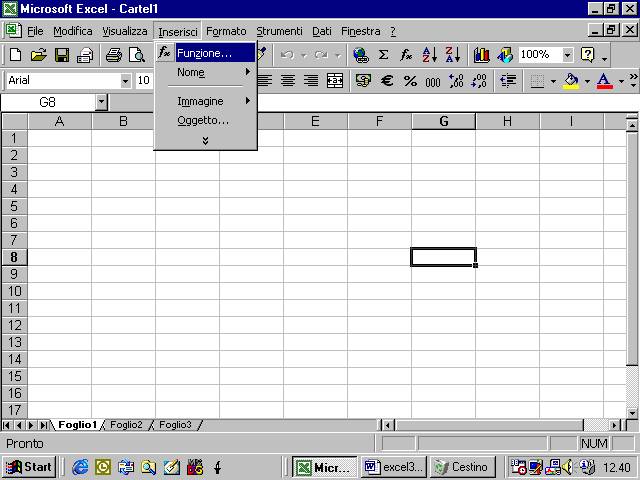640x480 pixels.
Task: Click vertical scrollbar thumb
Action: click(632, 248)
